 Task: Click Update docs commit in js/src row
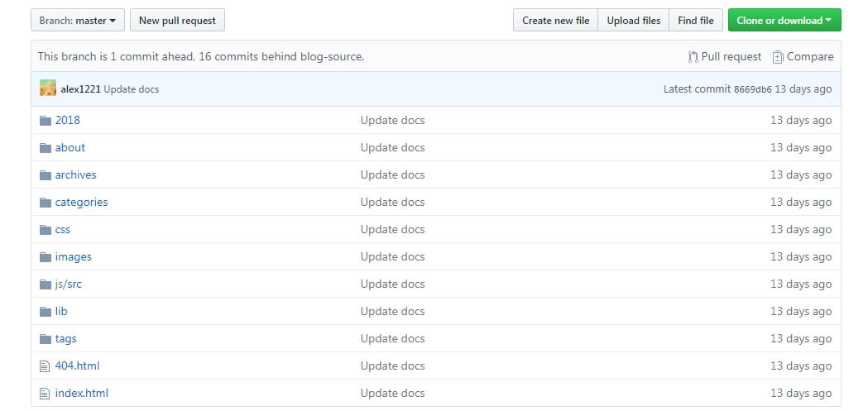[x=392, y=284]
